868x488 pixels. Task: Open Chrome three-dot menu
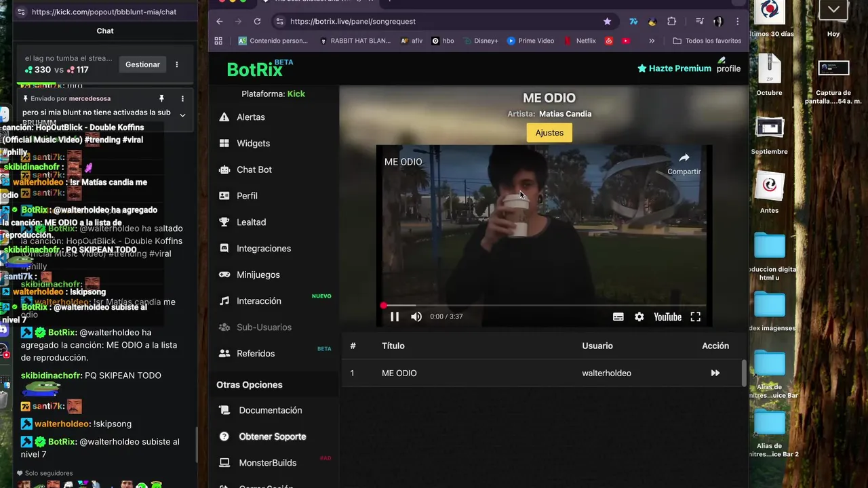point(737,22)
